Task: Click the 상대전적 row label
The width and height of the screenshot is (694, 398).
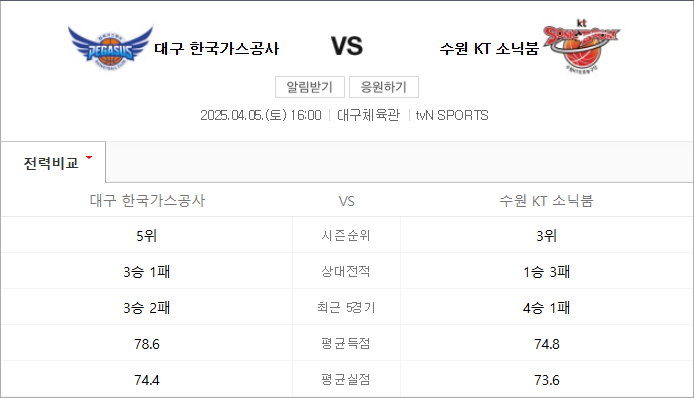Action: [346, 271]
